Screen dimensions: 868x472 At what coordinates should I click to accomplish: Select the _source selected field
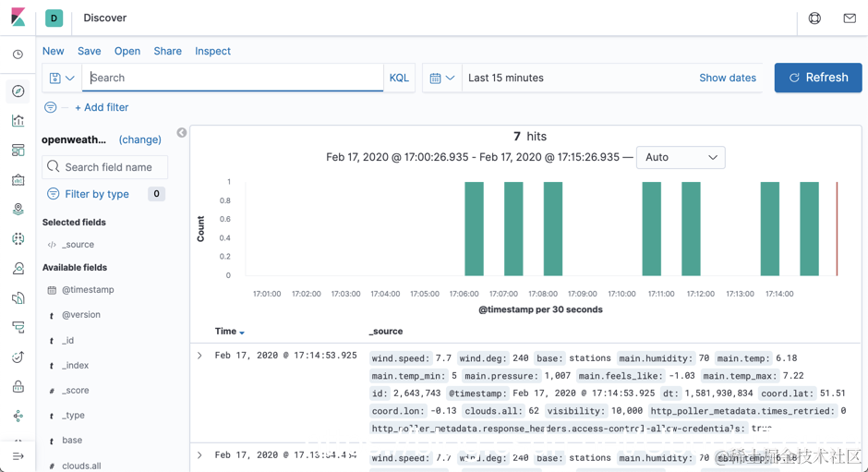(x=78, y=244)
